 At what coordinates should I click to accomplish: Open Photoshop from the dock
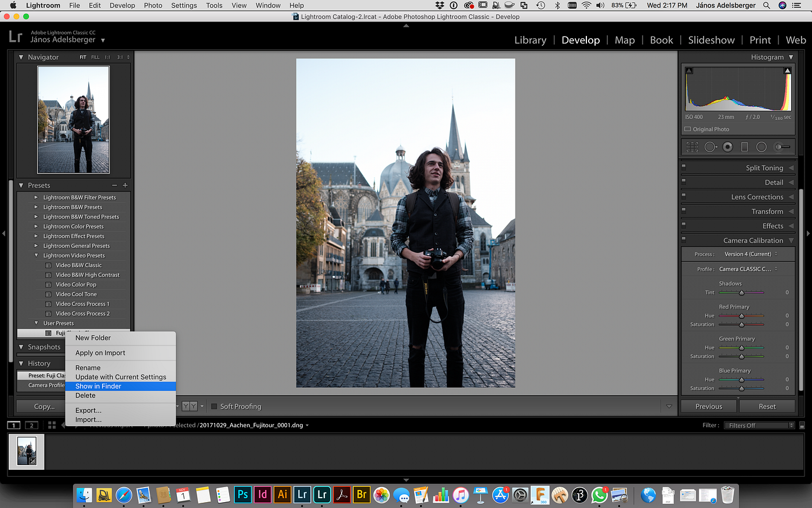tap(242, 495)
